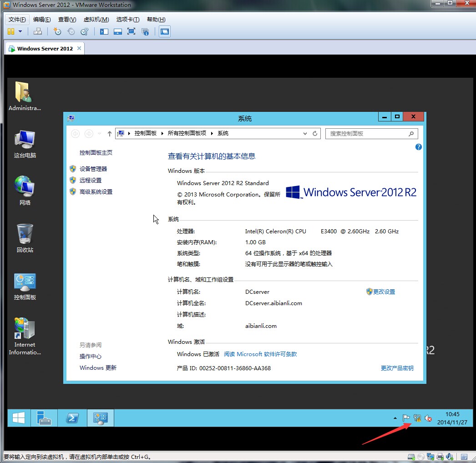Click the Action Center flag tray icon
The width and height of the screenshot is (476, 463).
[406, 418]
